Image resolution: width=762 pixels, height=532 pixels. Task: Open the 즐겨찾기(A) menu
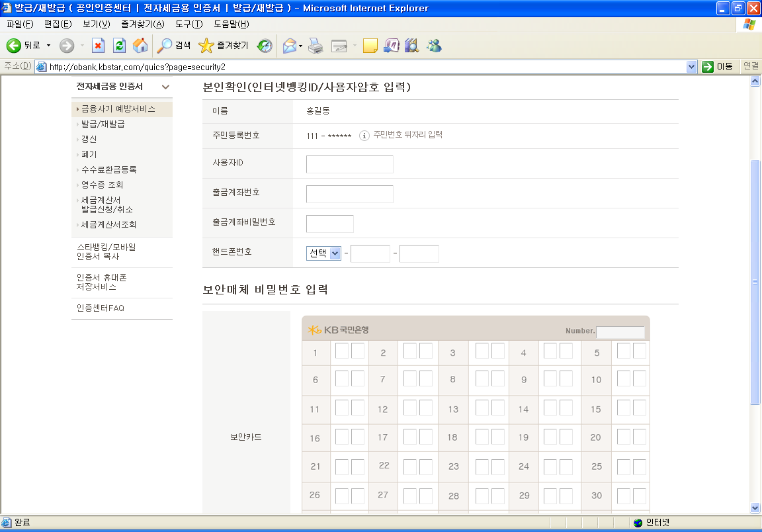click(x=143, y=24)
